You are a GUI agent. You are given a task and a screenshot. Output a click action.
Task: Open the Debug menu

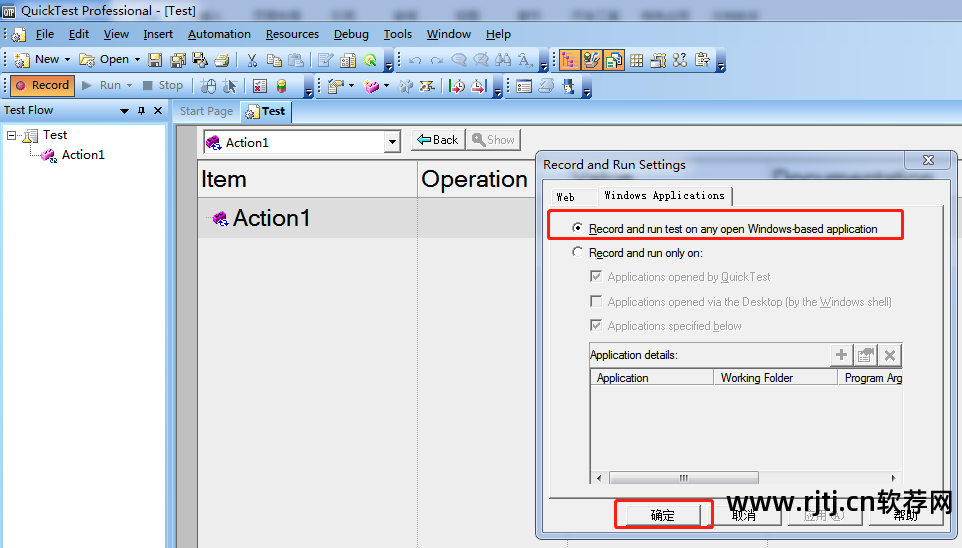pyautogui.click(x=351, y=34)
